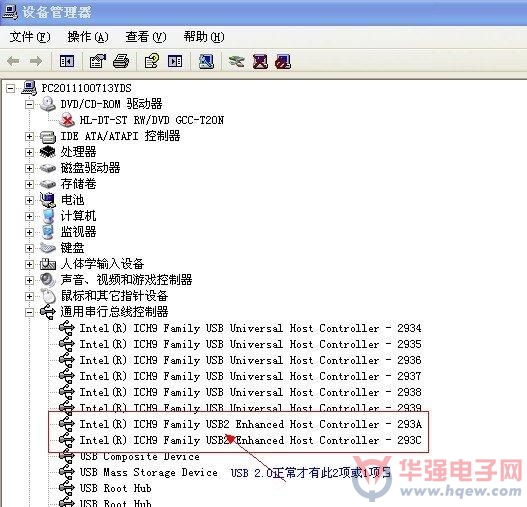This screenshot has height=507, width=527.
Task: Select USB Mass Storage Device entry
Action: coord(149,472)
